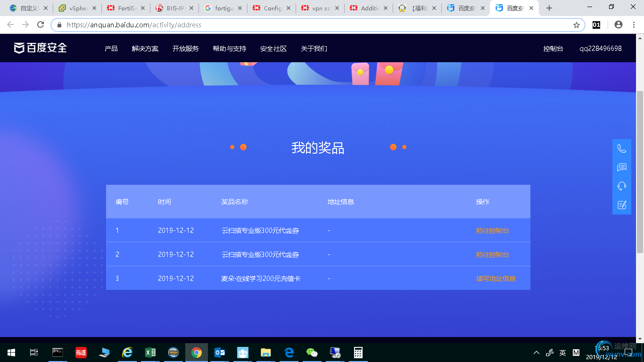This screenshot has width=644, height=362.
Task: Launch the Youdao app from the taskbar
Action: pyautogui.click(x=81, y=353)
